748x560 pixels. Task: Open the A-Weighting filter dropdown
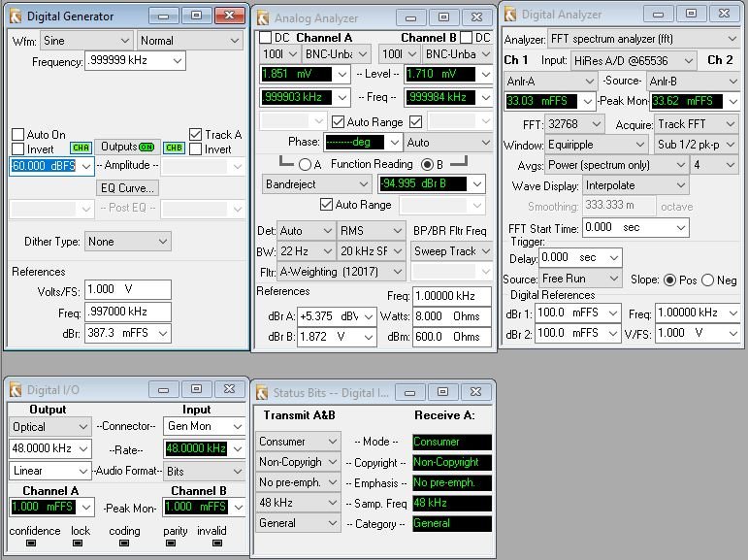coord(341,272)
